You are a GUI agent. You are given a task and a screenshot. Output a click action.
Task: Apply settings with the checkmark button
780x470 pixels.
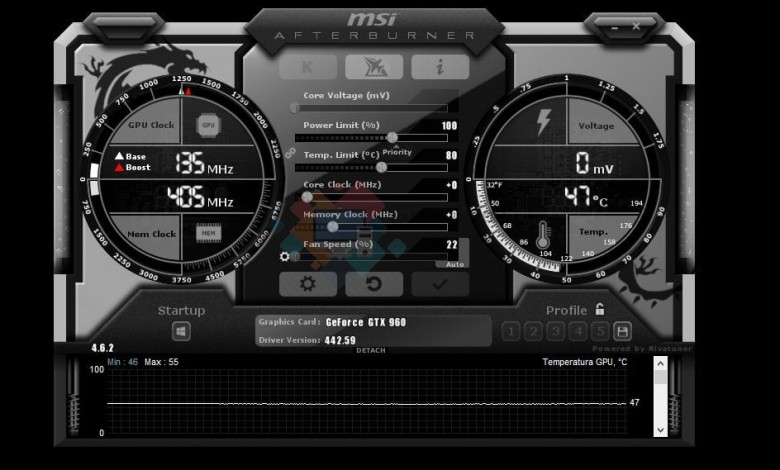pyautogui.click(x=440, y=284)
